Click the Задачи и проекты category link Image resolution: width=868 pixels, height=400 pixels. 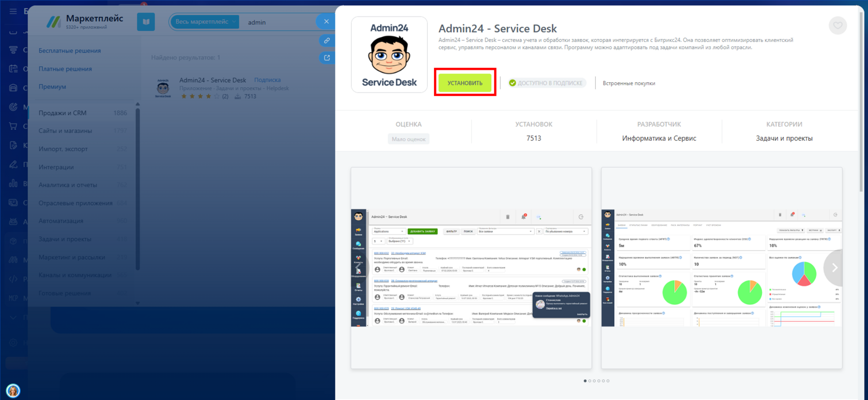click(784, 139)
